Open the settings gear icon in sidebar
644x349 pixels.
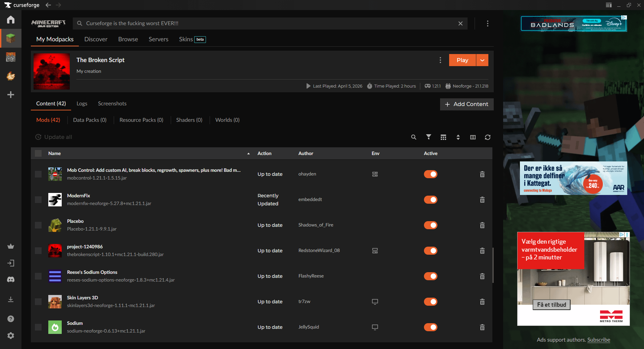[11, 336]
